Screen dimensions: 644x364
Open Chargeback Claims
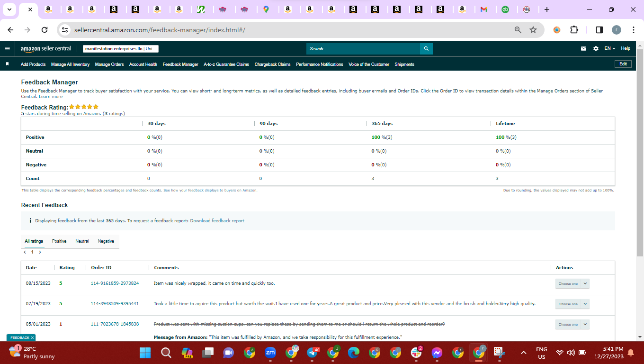pyautogui.click(x=272, y=64)
